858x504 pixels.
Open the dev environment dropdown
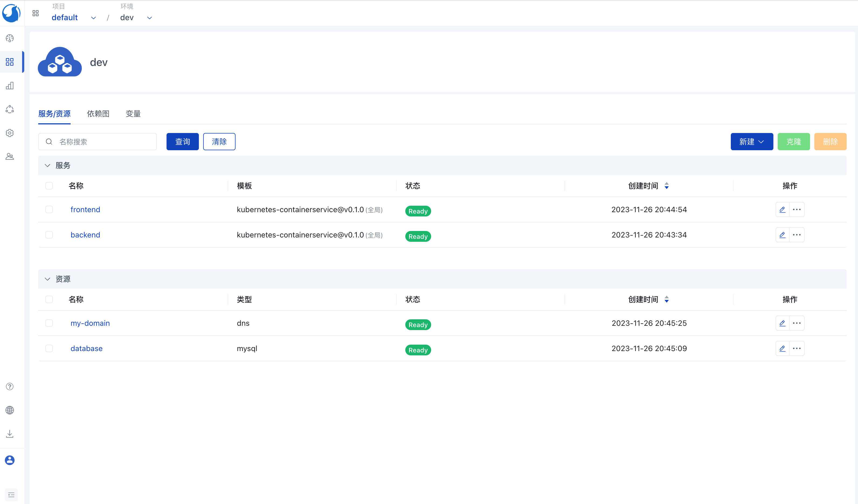click(x=136, y=18)
